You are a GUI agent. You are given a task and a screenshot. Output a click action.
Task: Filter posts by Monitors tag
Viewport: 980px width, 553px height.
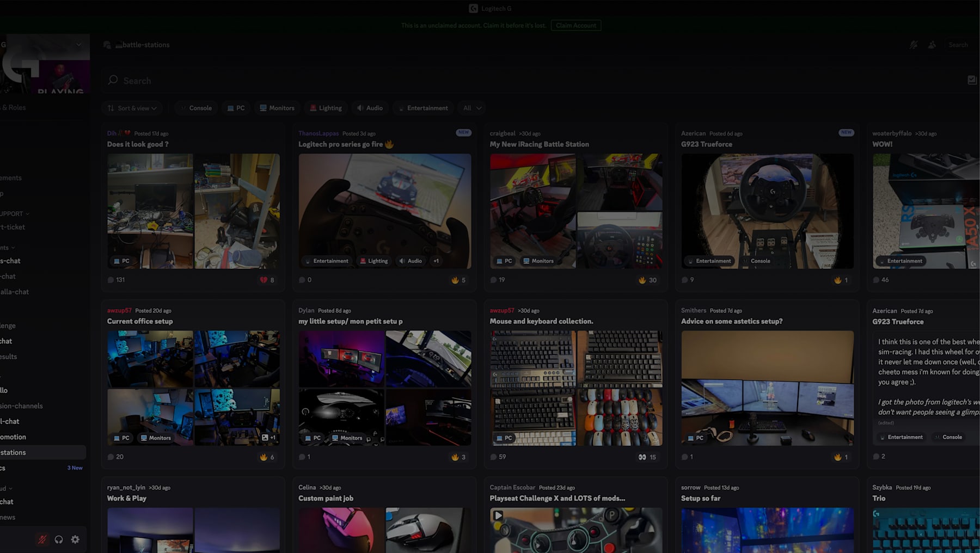coord(277,108)
